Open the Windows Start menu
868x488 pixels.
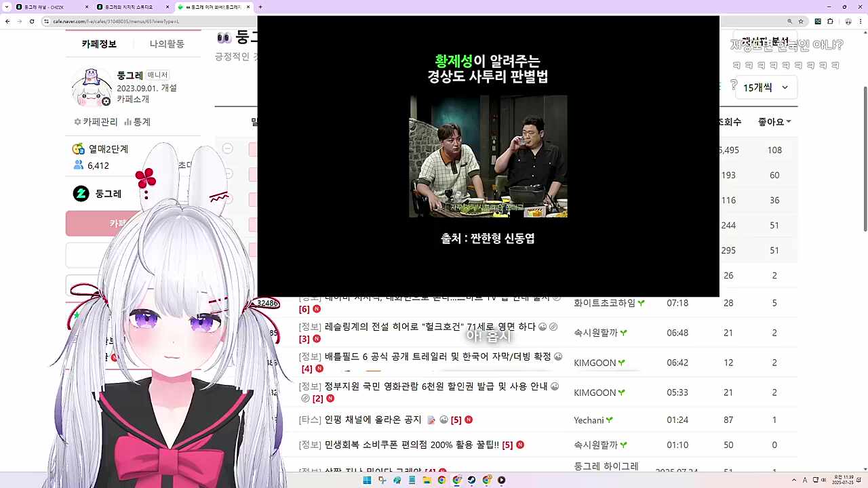tap(367, 480)
